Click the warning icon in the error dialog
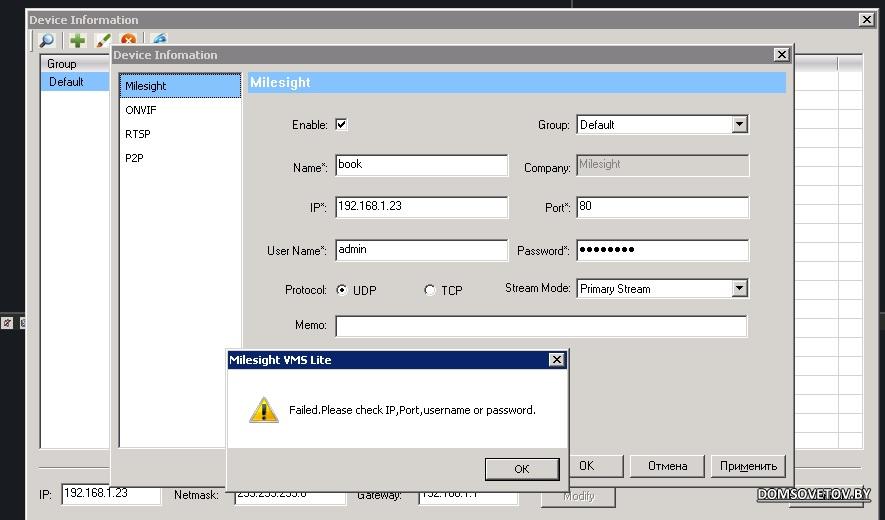 (x=264, y=410)
